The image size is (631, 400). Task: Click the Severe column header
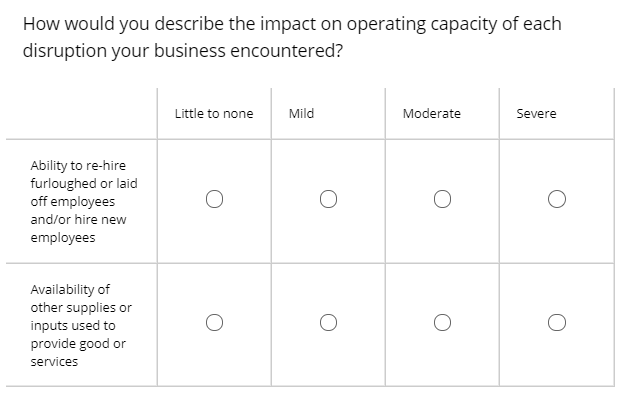pyautogui.click(x=536, y=114)
